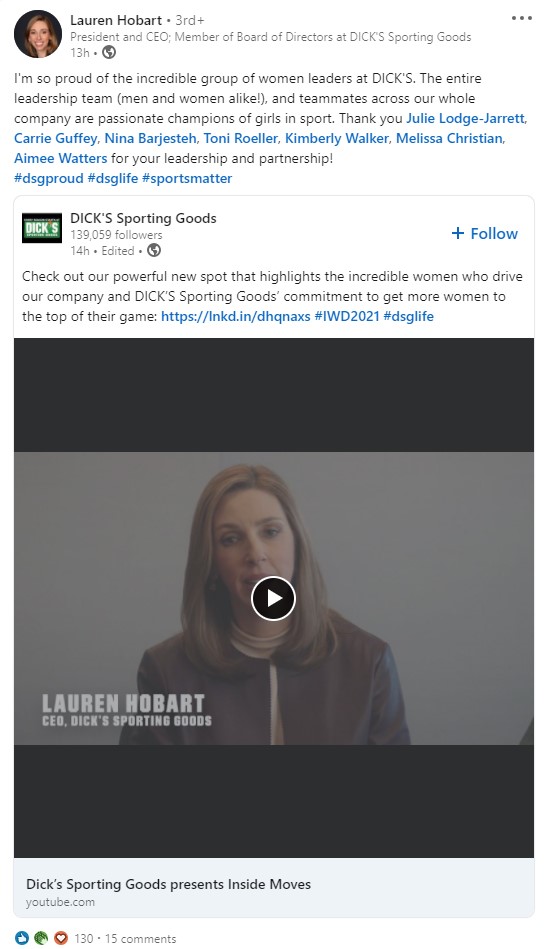Open the 15 comments link
This screenshot has width=547, height=949.
(140, 938)
